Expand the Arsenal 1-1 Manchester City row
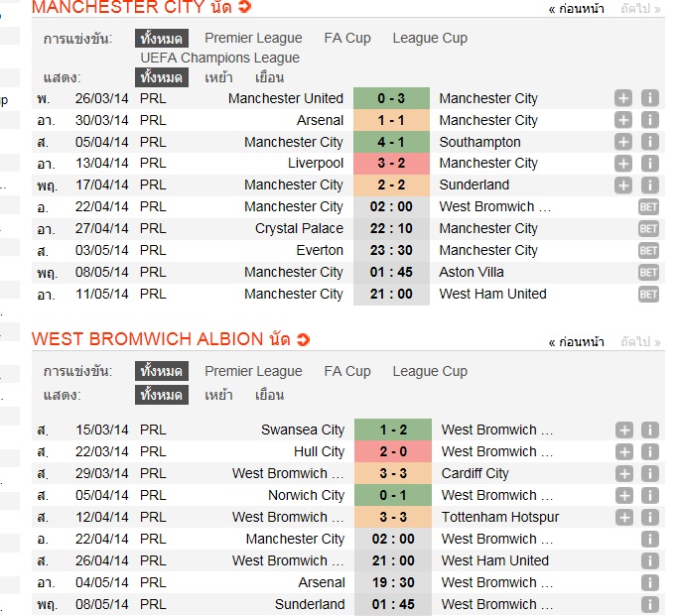The height and width of the screenshot is (616, 679). click(622, 120)
